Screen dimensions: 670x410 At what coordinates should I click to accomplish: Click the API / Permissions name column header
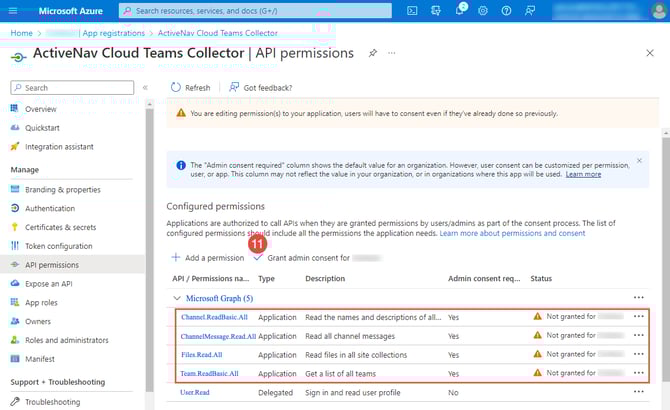coord(211,278)
